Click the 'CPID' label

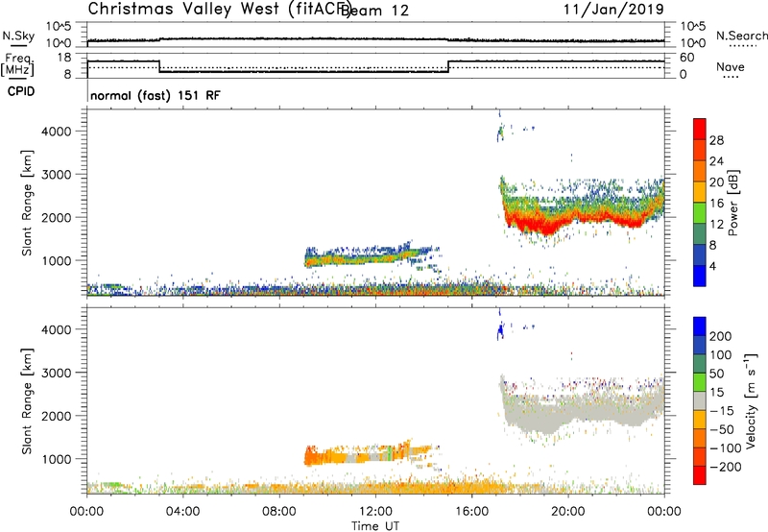(x=21, y=91)
